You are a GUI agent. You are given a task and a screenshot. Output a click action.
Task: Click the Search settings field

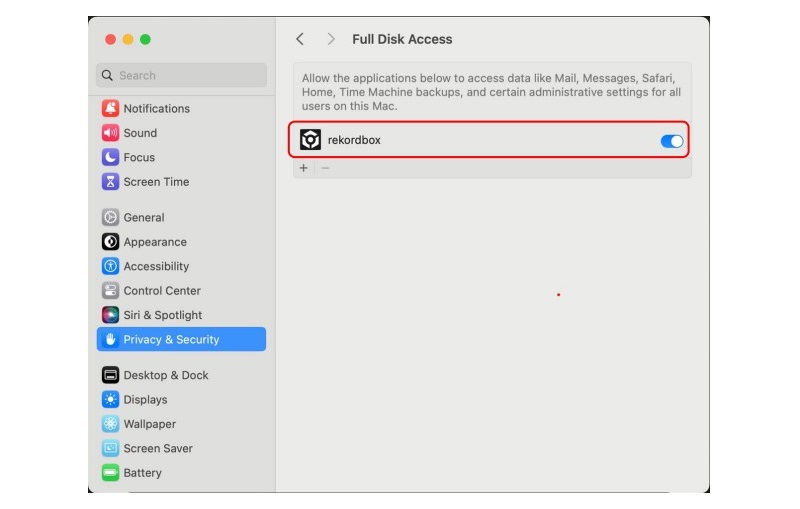coord(182,75)
